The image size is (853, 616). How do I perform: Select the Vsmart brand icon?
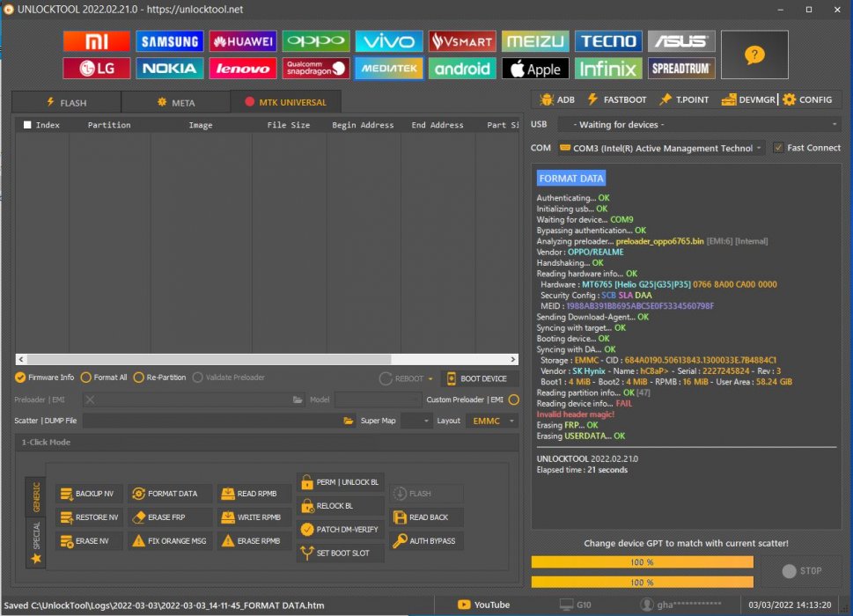pos(462,41)
